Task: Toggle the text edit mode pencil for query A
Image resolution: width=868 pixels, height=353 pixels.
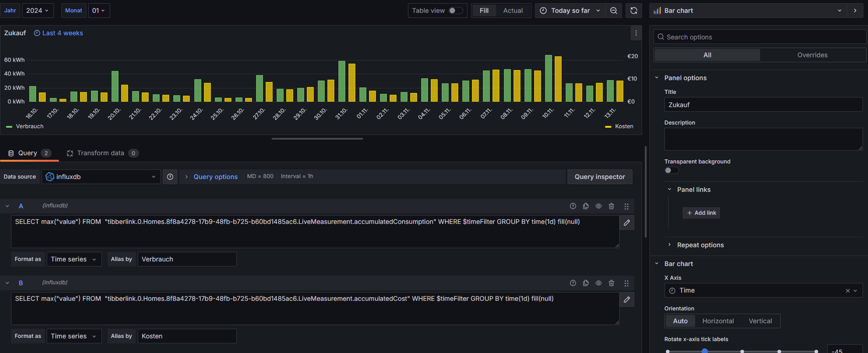Action: coord(627,223)
